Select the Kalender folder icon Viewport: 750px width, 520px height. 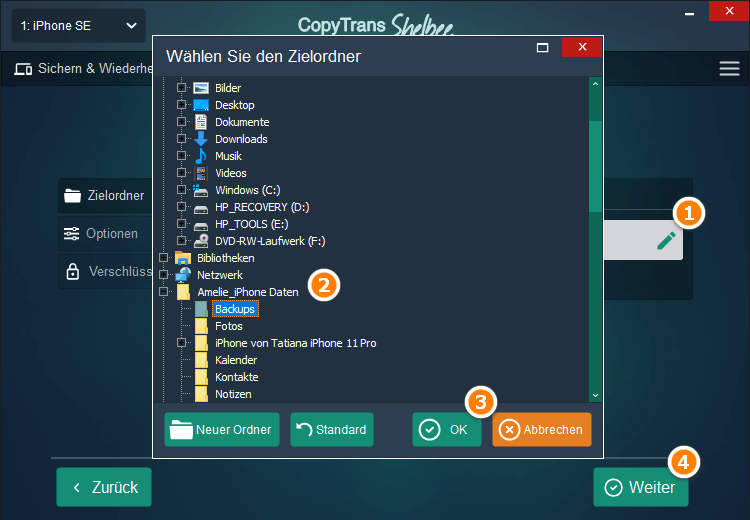[x=201, y=360]
